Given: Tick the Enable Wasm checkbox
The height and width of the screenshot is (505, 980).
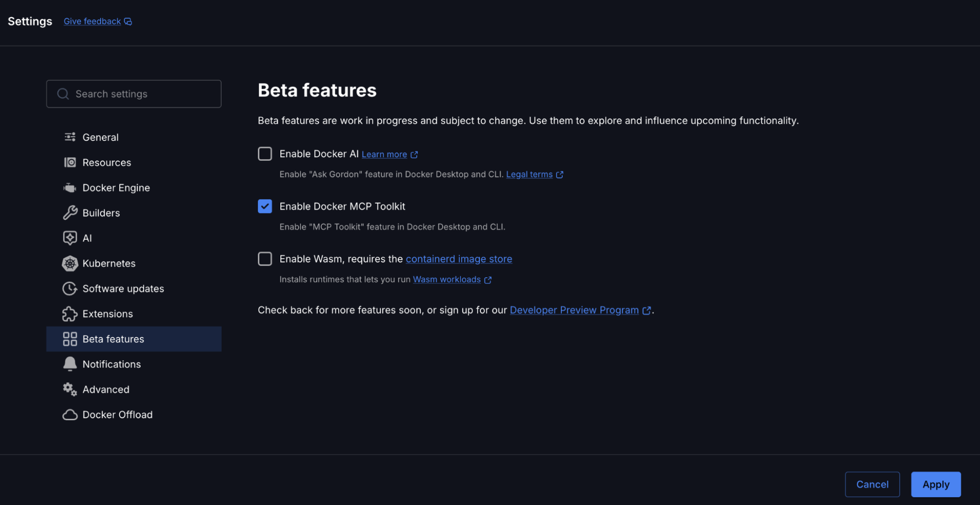Looking at the screenshot, I should click(x=265, y=259).
